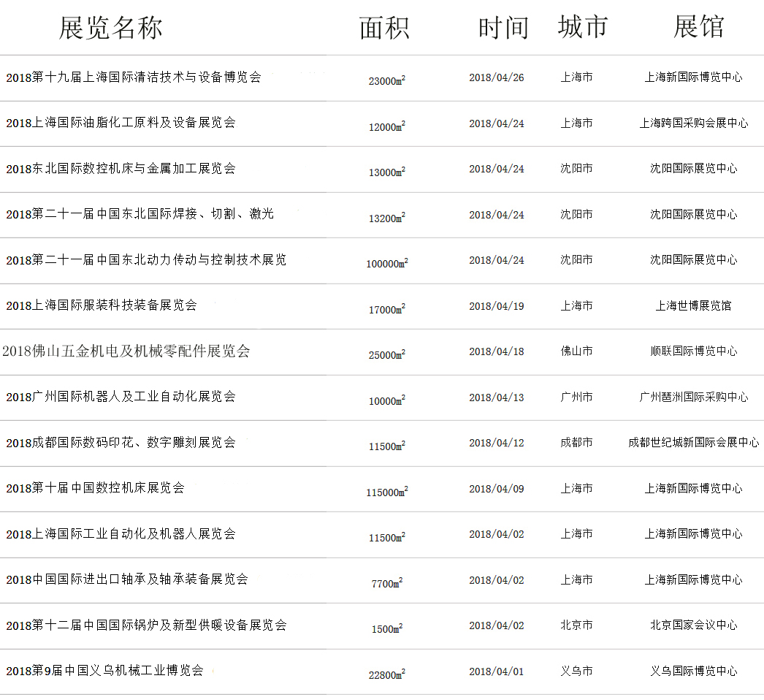
Task: Select the 广州琶洲国际采购中心 venue cell
Action: [694, 397]
